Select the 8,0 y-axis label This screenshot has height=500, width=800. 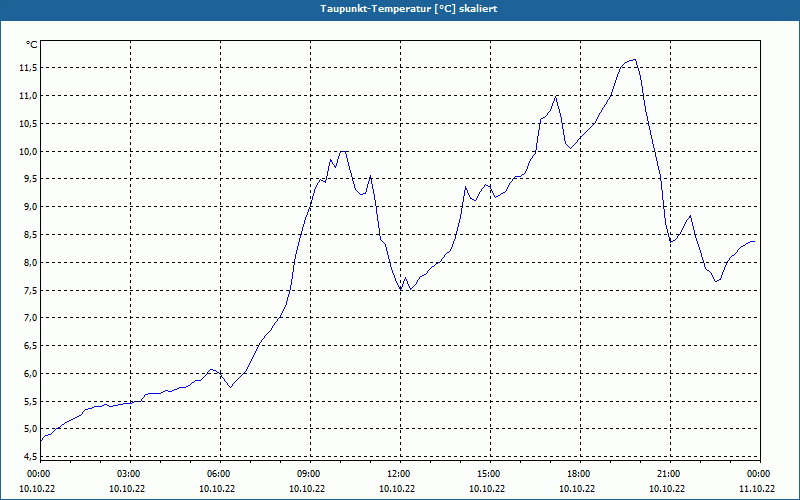click(x=30, y=263)
